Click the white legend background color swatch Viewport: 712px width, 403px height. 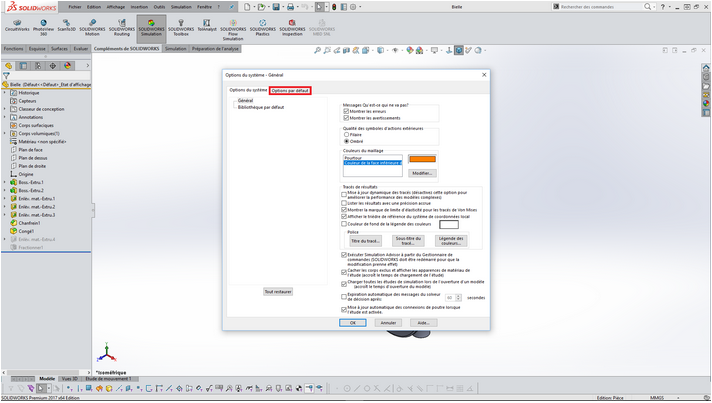click(449, 224)
